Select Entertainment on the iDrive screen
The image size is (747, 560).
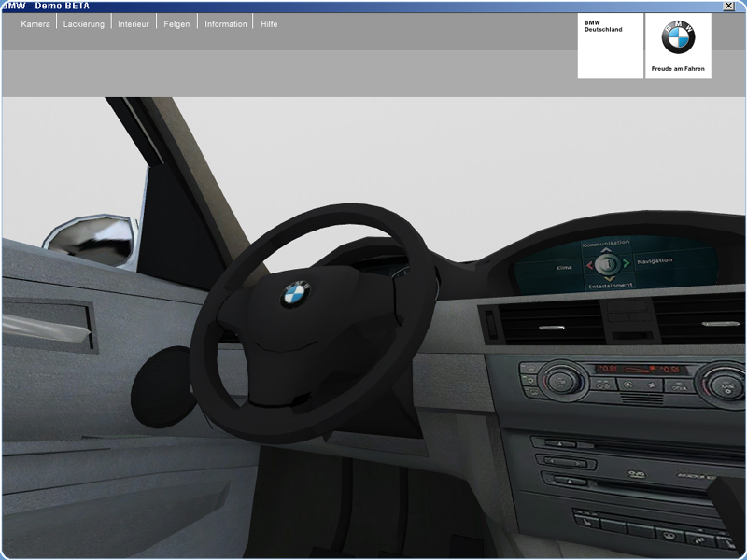tap(611, 286)
